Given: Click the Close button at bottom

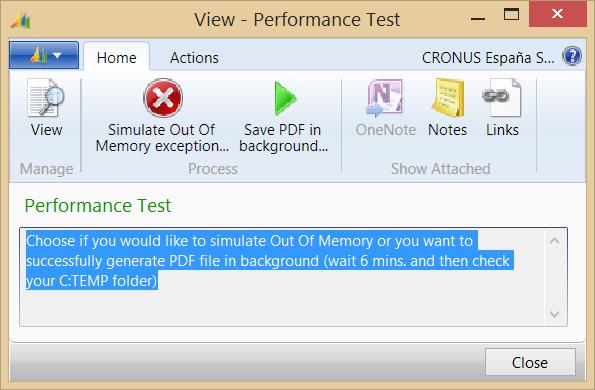Looking at the screenshot, I should [530, 362].
